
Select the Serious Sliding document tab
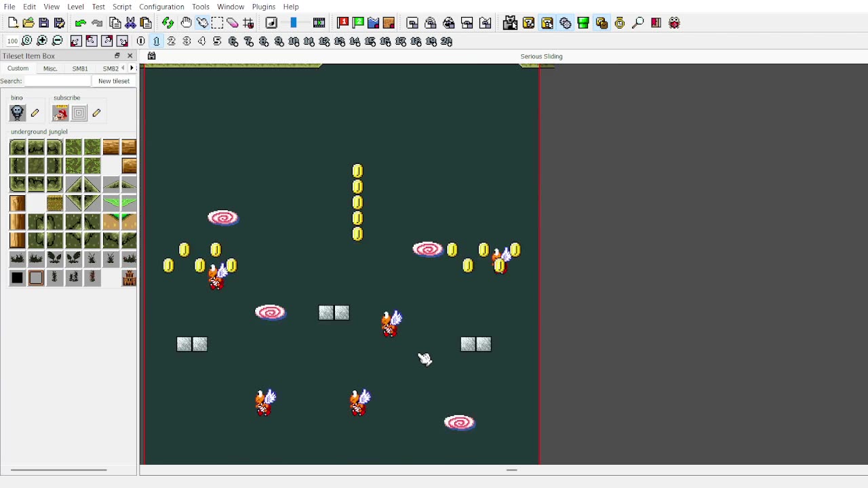point(541,56)
